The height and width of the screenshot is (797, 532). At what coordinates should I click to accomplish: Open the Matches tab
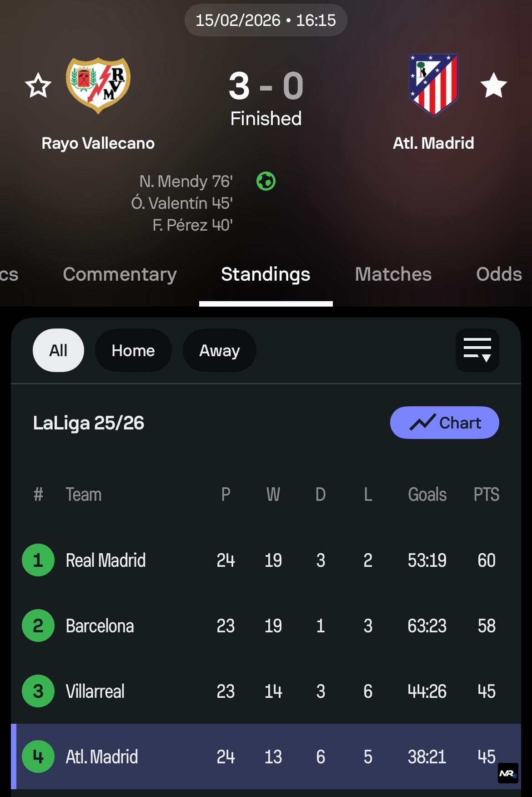point(393,274)
